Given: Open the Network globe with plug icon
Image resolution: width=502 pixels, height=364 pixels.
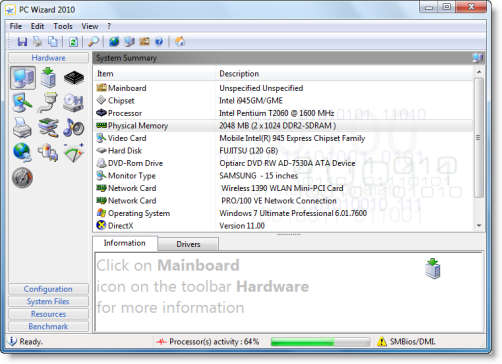Looking at the screenshot, I should tap(22, 153).
